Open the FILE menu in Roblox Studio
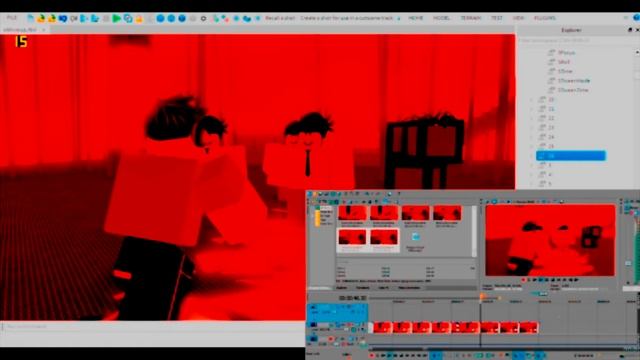The height and width of the screenshot is (360, 640). tap(11, 18)
